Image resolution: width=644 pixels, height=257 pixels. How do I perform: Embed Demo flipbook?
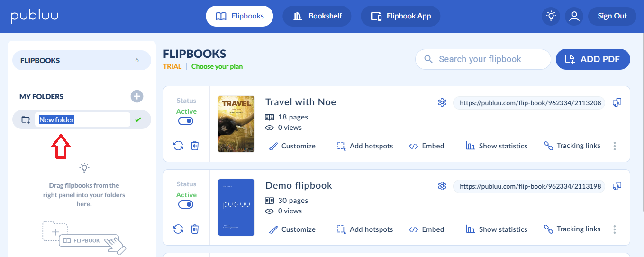(426, 229)
